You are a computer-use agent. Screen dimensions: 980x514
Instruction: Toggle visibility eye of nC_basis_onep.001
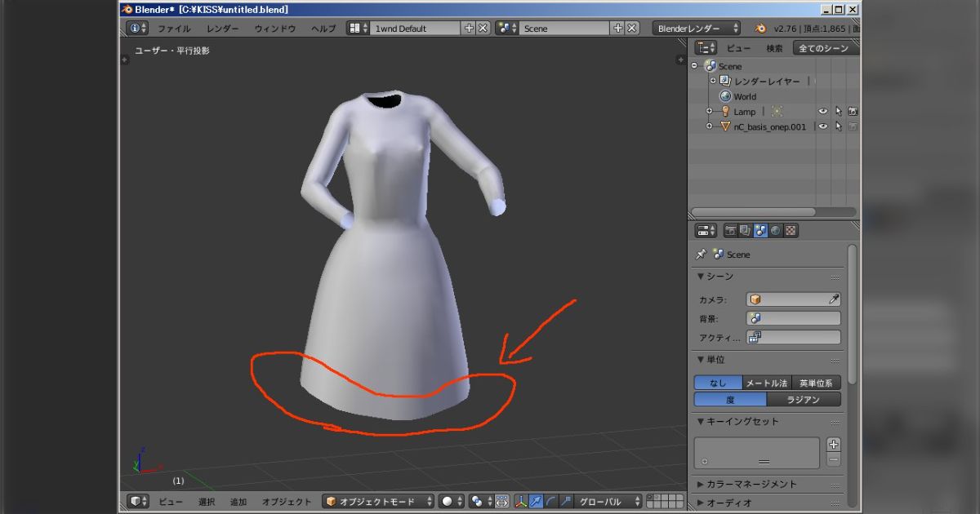(822, 126)
